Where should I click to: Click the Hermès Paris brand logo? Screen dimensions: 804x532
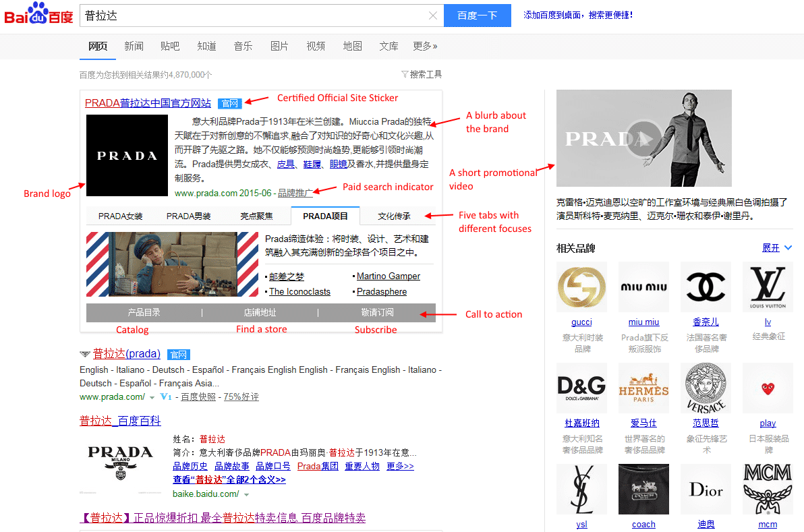click(643, 388)
